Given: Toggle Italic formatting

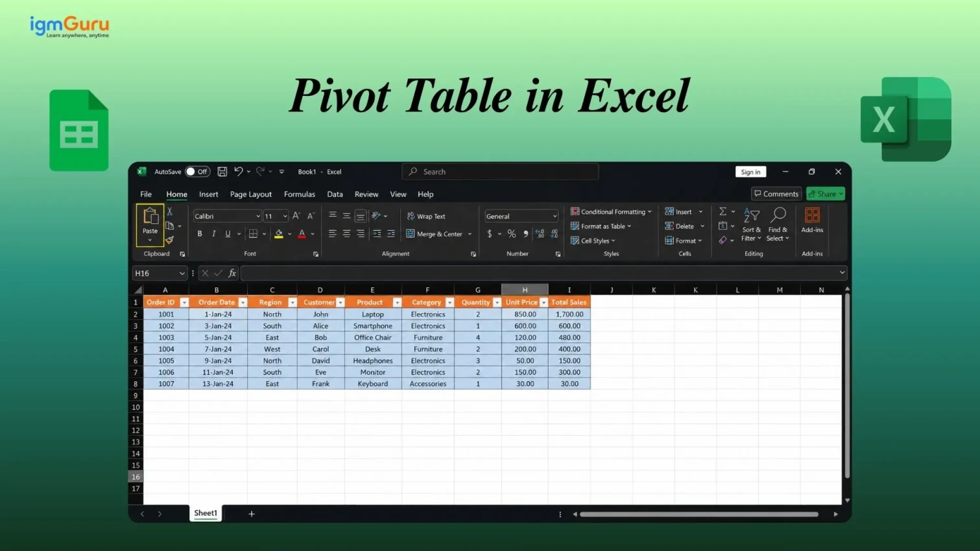Looking at the screenshot, I should [214, 234].
